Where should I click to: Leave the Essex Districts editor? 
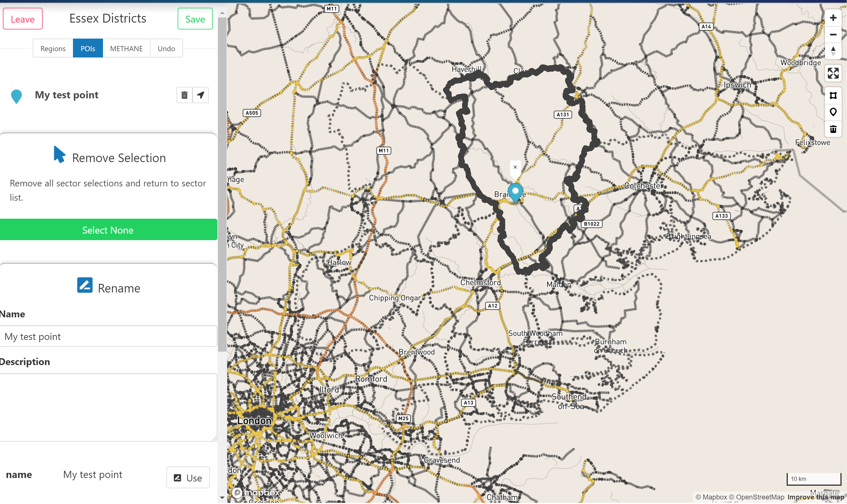[x=22, y=19]
